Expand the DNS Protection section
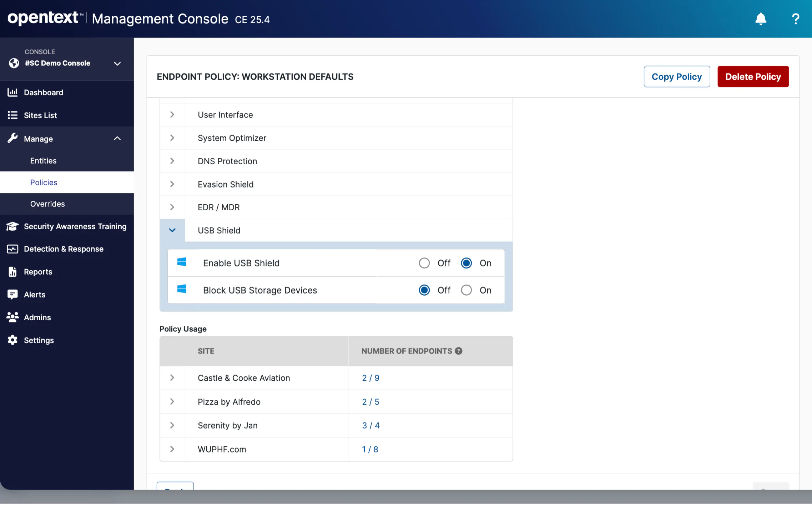 tap(172, 161)
